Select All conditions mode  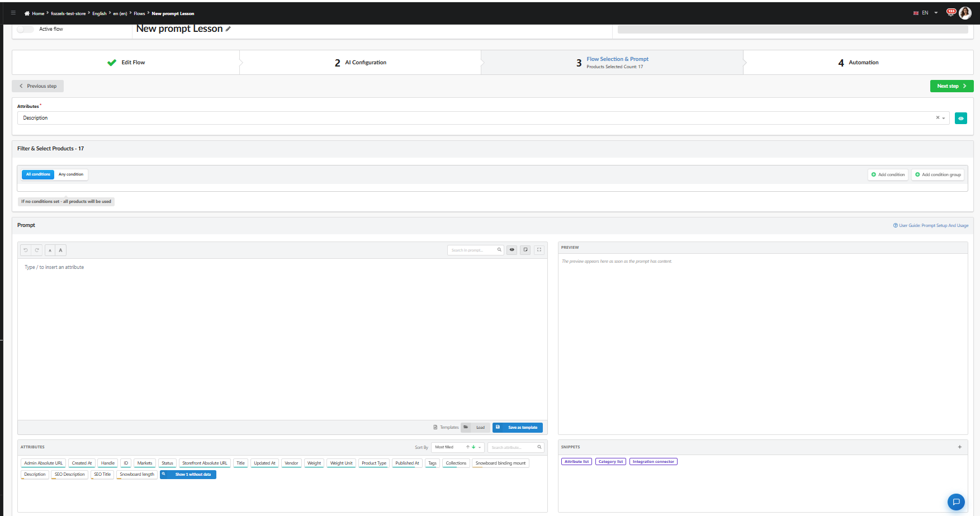point(38,174)
